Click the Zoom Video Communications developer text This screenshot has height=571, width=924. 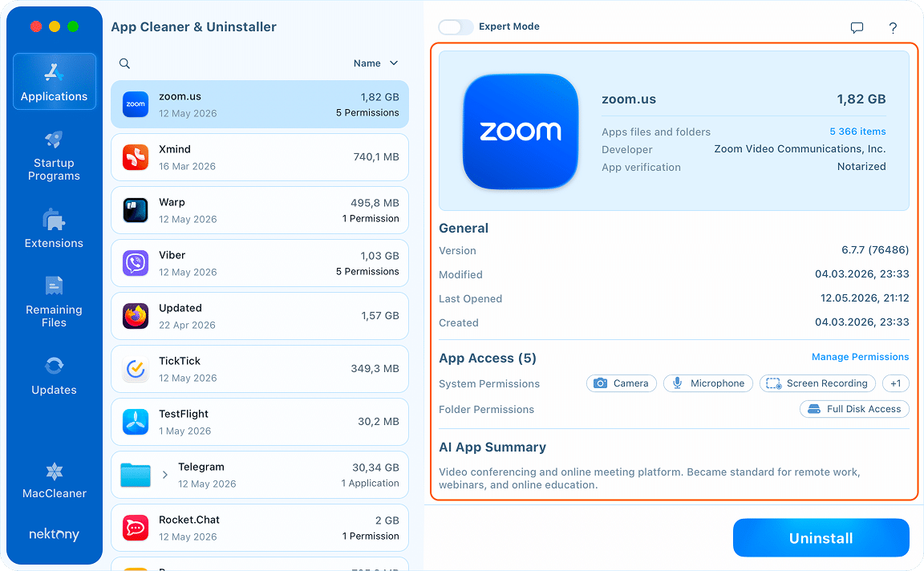[800, 149]
